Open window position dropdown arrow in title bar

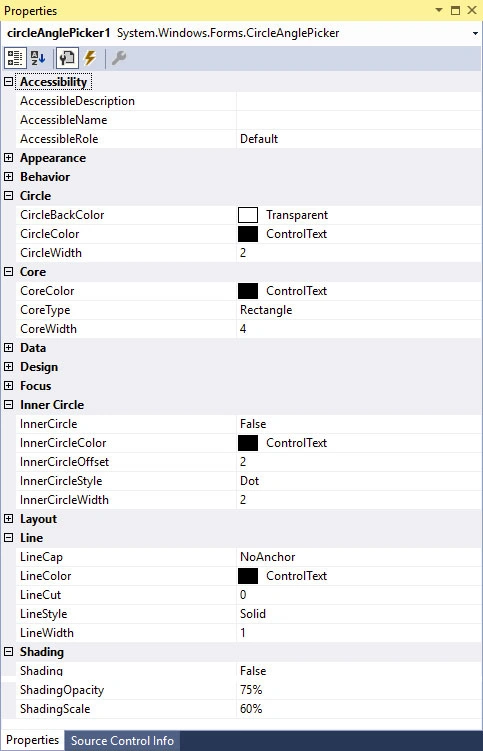[x=439, y=10]
